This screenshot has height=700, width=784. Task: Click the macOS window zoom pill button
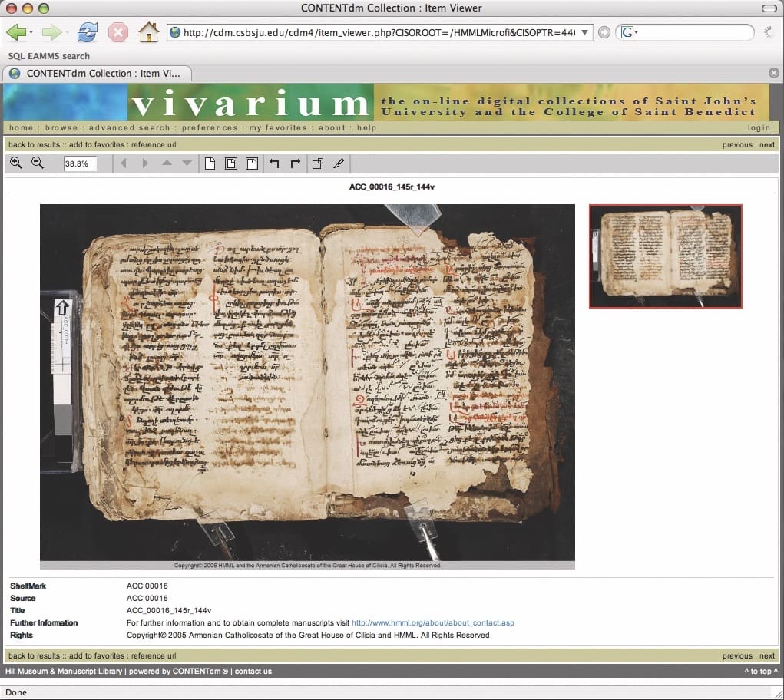click(769, 8)
